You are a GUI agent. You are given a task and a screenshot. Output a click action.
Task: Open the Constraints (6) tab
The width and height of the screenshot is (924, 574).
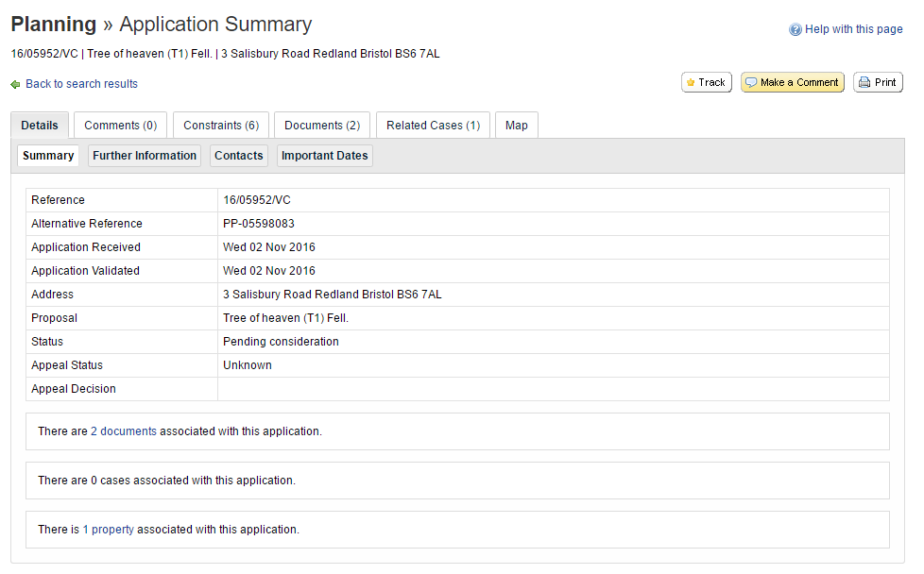(220, 125)
